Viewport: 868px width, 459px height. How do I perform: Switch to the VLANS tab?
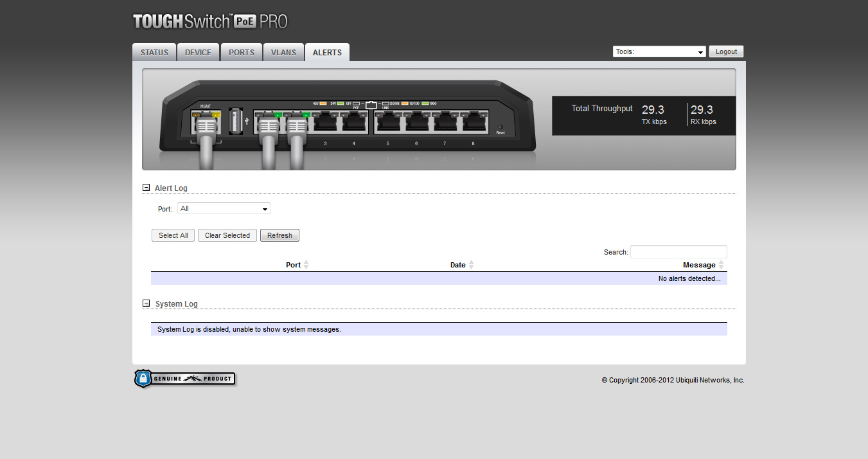click(x=283, y=53)
